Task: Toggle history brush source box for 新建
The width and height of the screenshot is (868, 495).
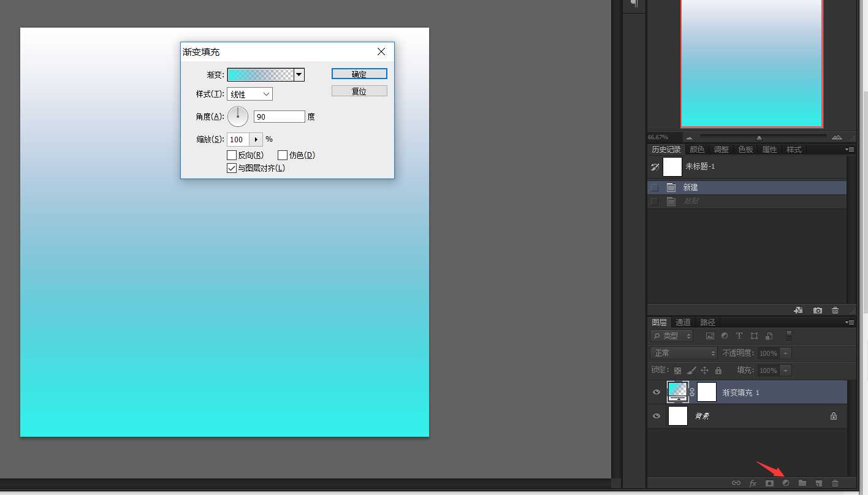Action: pos(655,187)
